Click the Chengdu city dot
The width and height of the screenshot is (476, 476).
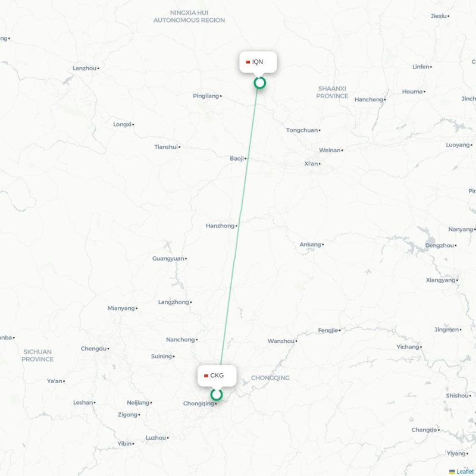(x=108, y=349)
